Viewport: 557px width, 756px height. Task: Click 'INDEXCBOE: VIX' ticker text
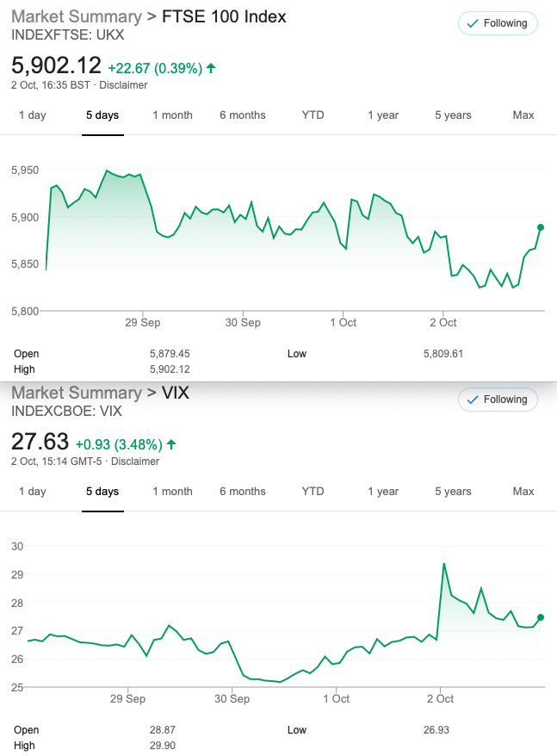pos(66,412)
